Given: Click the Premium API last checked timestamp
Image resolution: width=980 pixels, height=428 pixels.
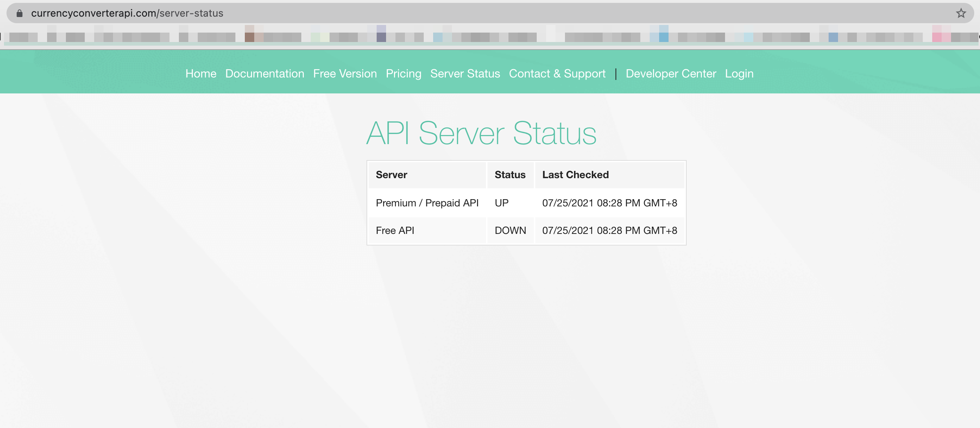Looking at the screenshot, I should (610, 203).
